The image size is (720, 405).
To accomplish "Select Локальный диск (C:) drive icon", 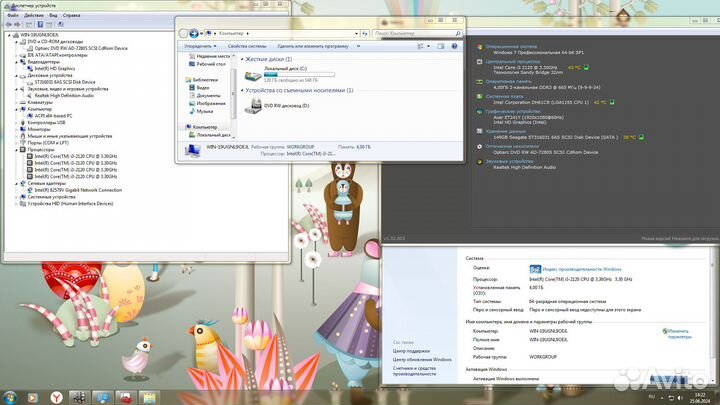I will coord(253,75).
